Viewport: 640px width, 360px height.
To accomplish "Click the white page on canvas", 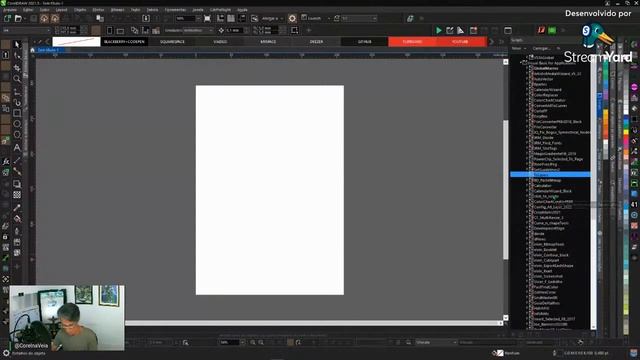I will [269, 190].
